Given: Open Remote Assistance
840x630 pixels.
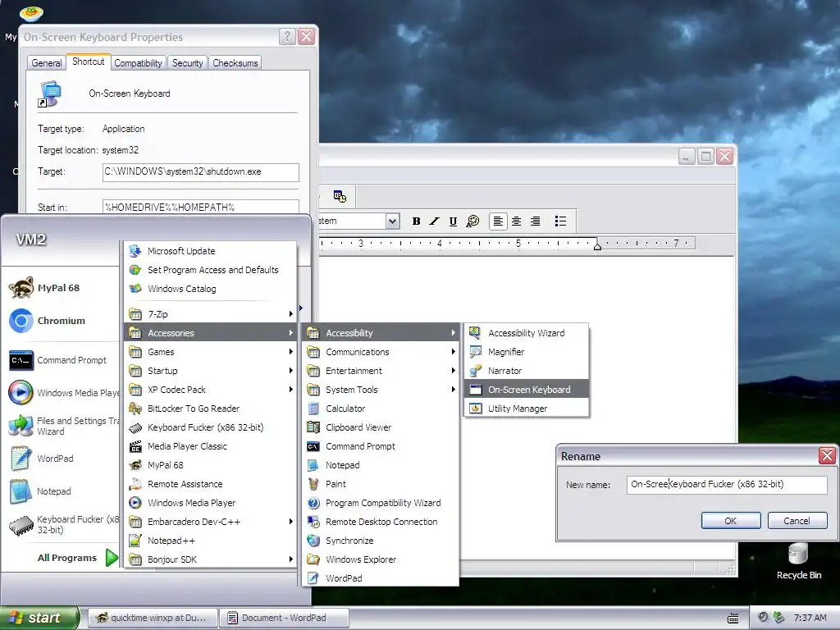Looking at the screenshot, I should coord(211,484).
